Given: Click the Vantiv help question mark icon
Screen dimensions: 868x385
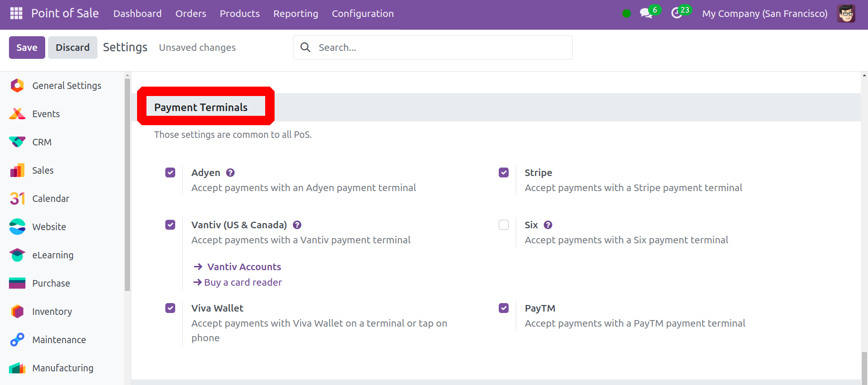Looking at the screenshot, I should [x=297, y=225].
